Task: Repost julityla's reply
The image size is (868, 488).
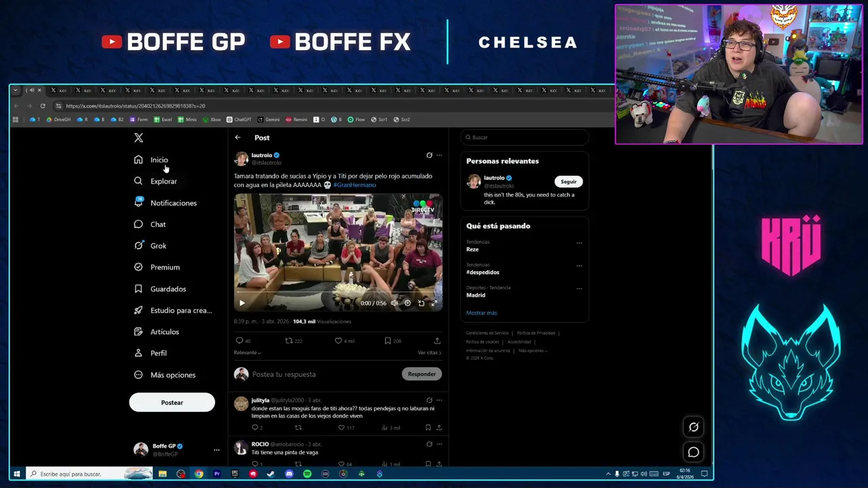Action: [298, 428]
